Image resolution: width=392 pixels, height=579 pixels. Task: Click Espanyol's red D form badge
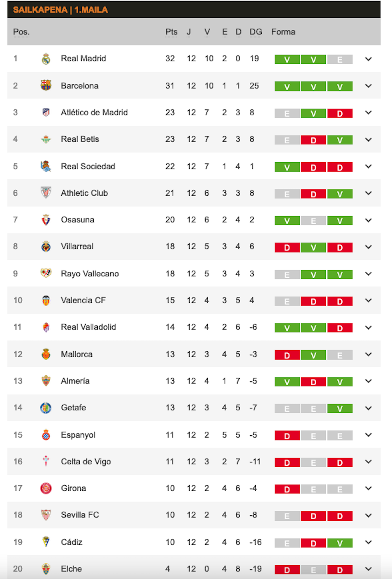[x=287, y=436]
